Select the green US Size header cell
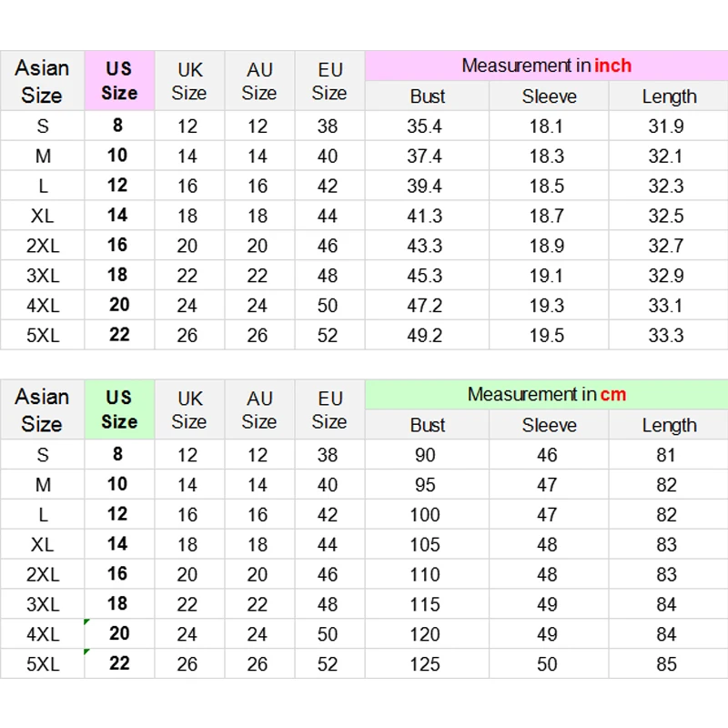 (x=119, y=409)
